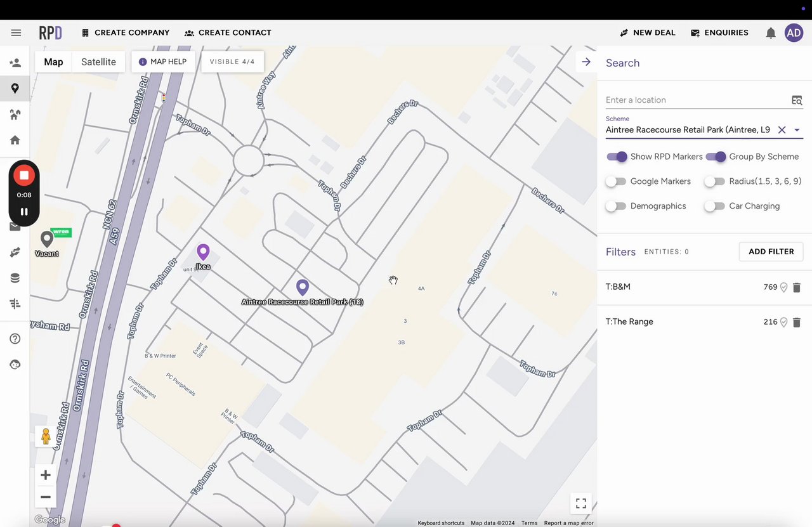Open Create Company
Screen dimensions: 812x527
pos(126,33)
